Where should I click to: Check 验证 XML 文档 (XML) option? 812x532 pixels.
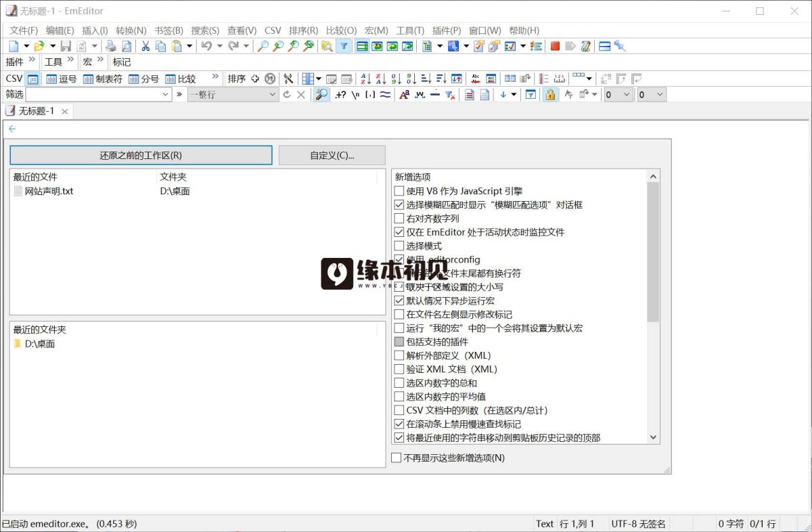[399, 369]
